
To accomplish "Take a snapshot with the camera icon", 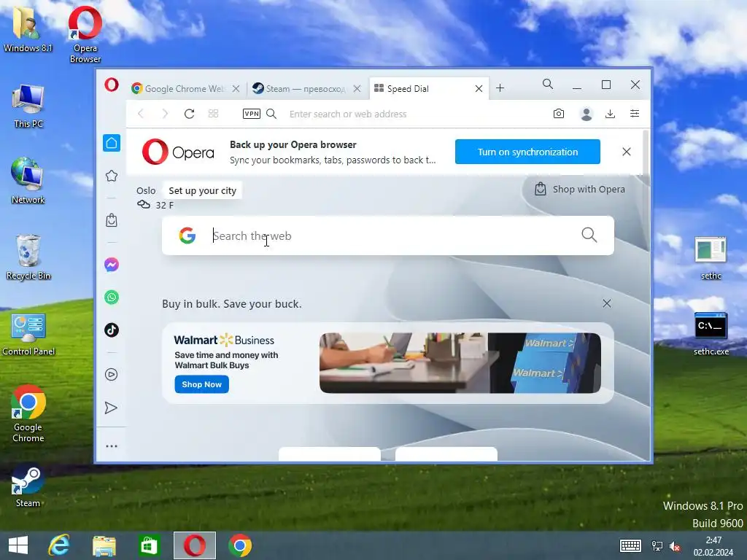I will tap(559, 113).
